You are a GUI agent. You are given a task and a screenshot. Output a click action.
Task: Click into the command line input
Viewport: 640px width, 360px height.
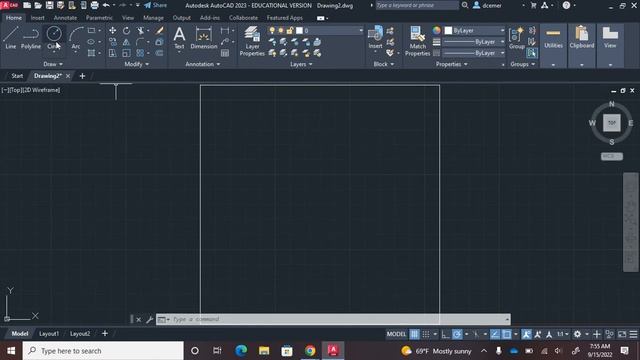pos(333,319)
